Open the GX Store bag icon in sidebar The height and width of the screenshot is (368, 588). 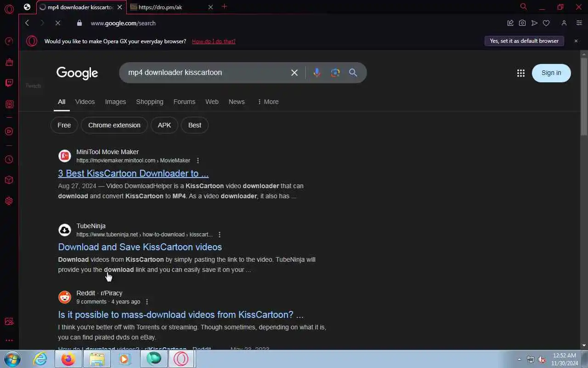9,62
